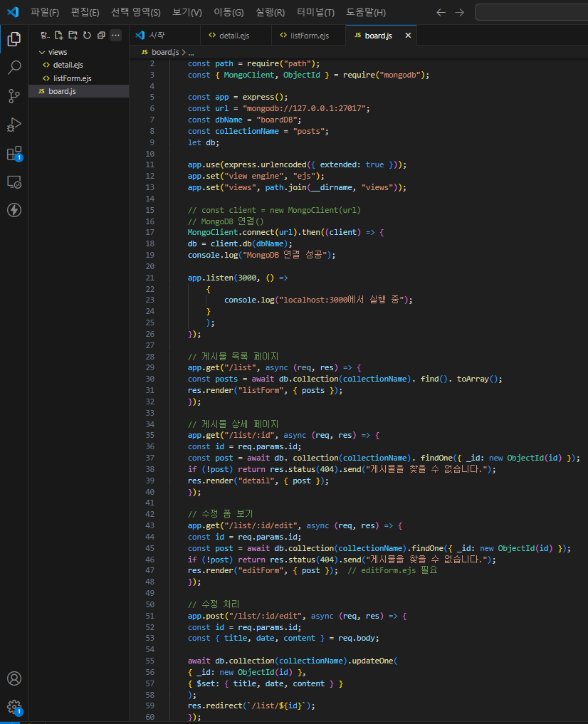
Task: Click the VS Code logo icon
Action: pos(13,12)
